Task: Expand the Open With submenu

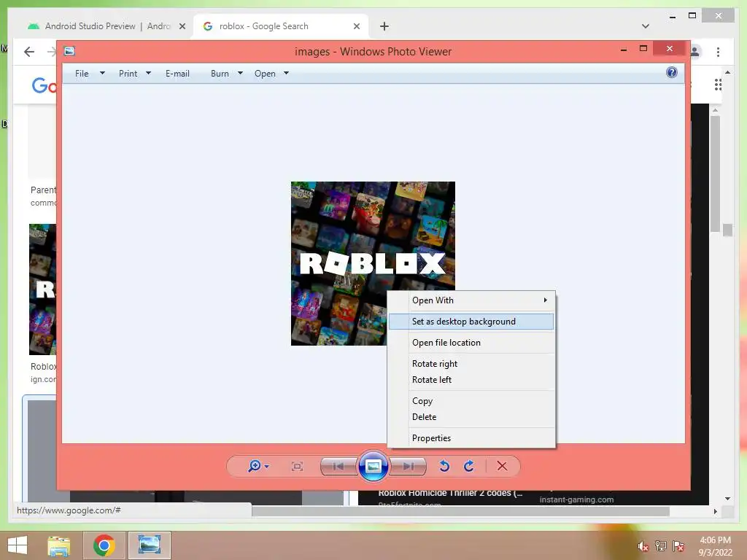Action: 471,300
